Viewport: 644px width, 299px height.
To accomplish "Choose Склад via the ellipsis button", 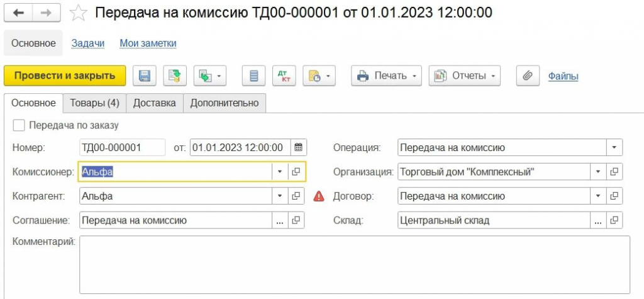I will 599,220.
